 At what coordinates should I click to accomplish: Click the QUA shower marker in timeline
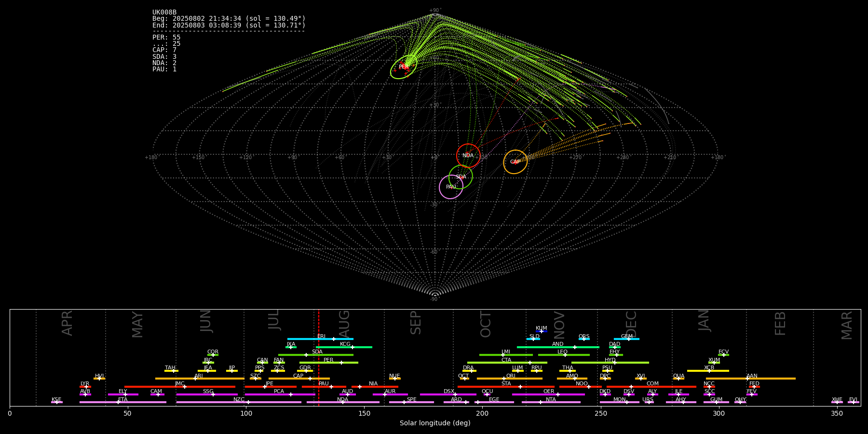click(678, 379)
